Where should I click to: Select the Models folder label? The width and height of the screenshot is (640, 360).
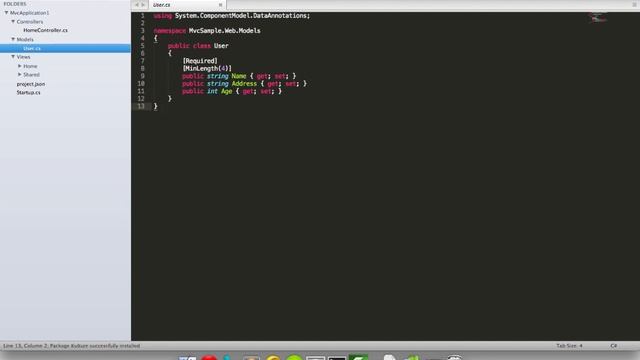click(25, 39)
